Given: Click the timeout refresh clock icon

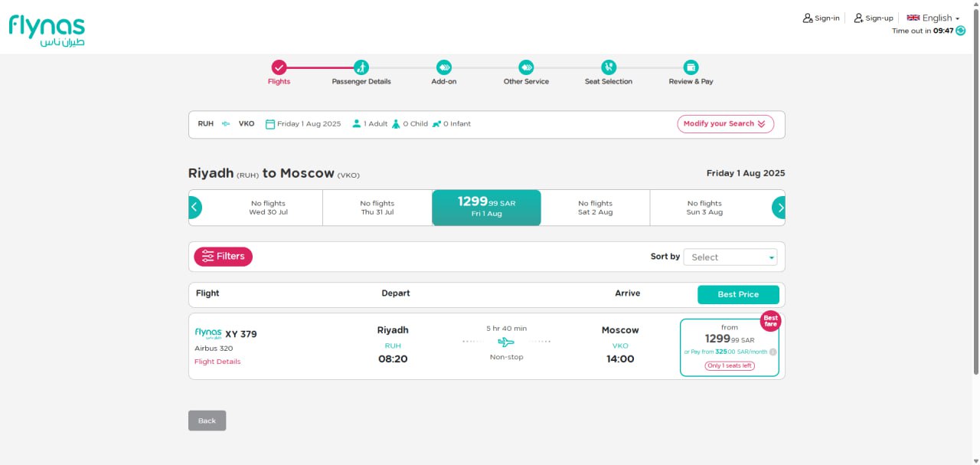Looking at the screenshot, I should click(x=961, y=31).
